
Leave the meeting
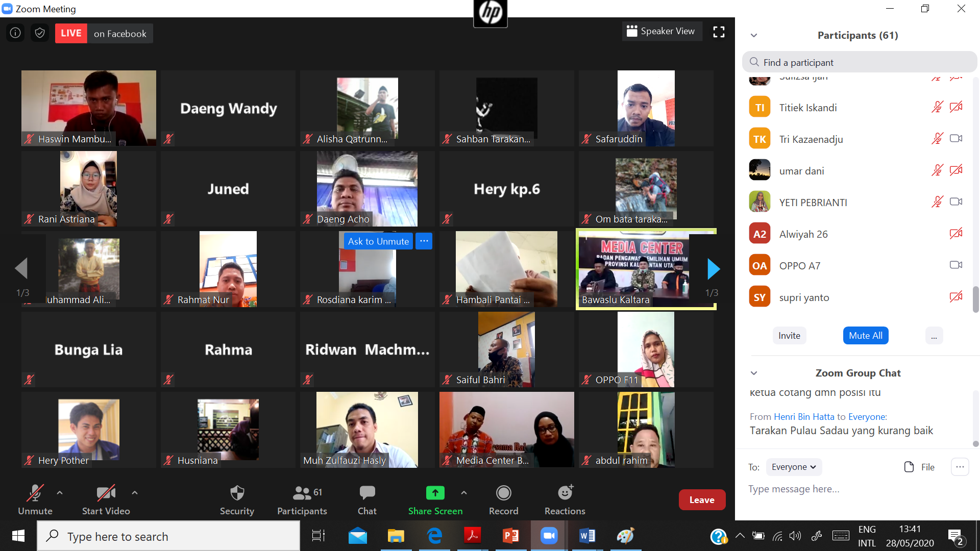702,500
